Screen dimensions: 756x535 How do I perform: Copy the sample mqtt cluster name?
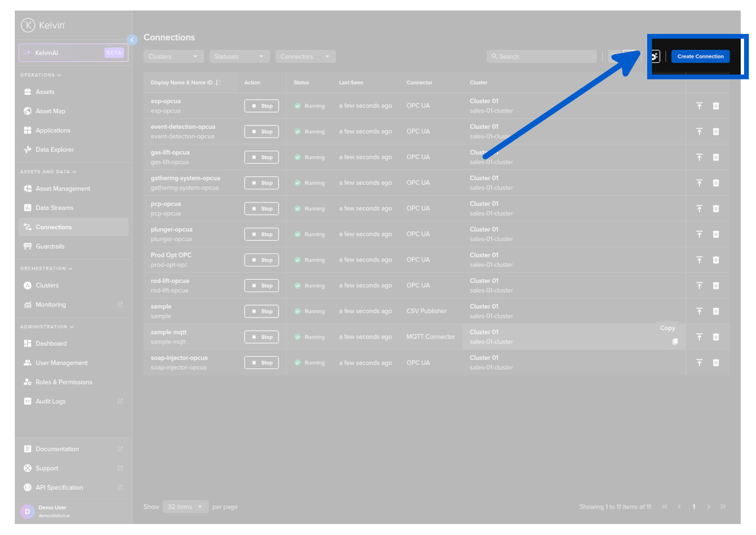pyautogui.click(x=674, y=342)
